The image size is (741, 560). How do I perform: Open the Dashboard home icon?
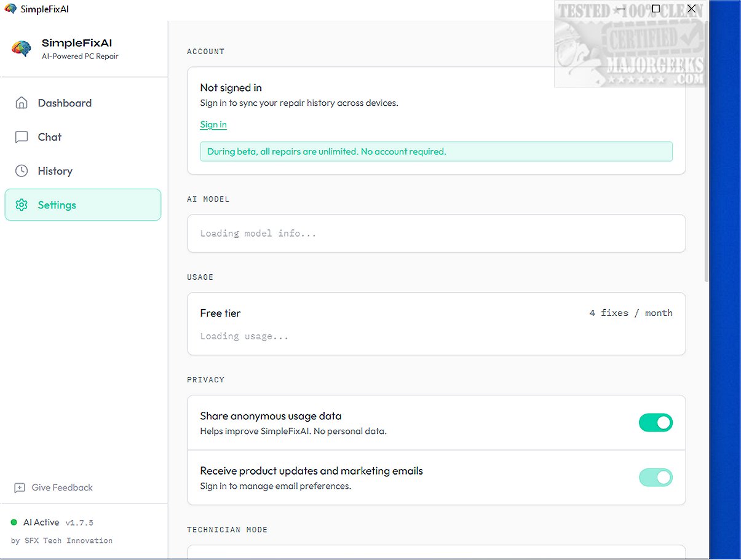click(x=22, y=103)
